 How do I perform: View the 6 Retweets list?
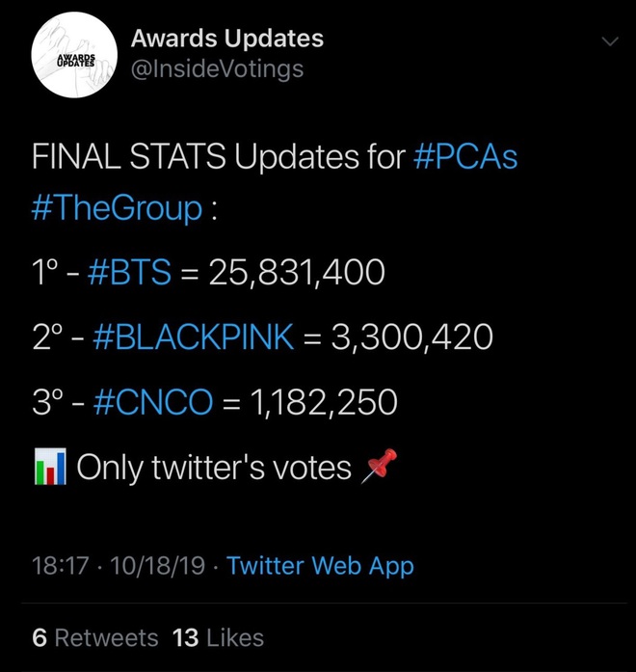95,637
